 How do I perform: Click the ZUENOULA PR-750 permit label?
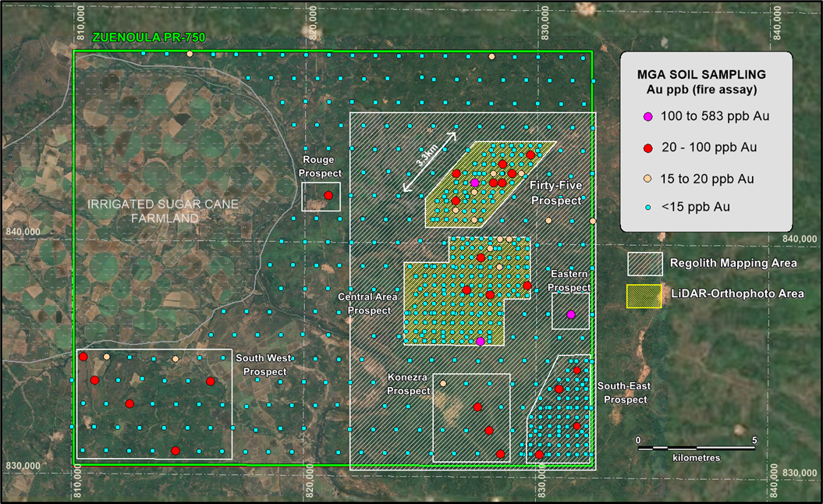click(148, 37)
